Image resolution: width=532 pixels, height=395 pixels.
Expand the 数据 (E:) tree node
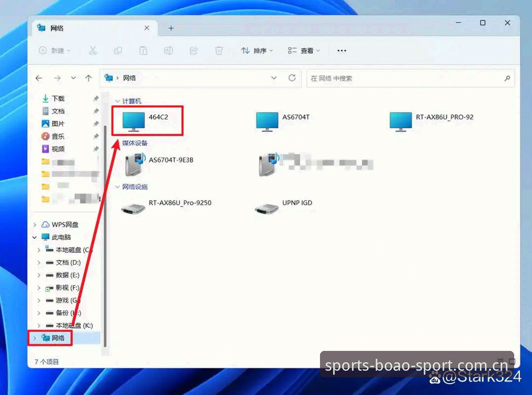coord(39,275)
